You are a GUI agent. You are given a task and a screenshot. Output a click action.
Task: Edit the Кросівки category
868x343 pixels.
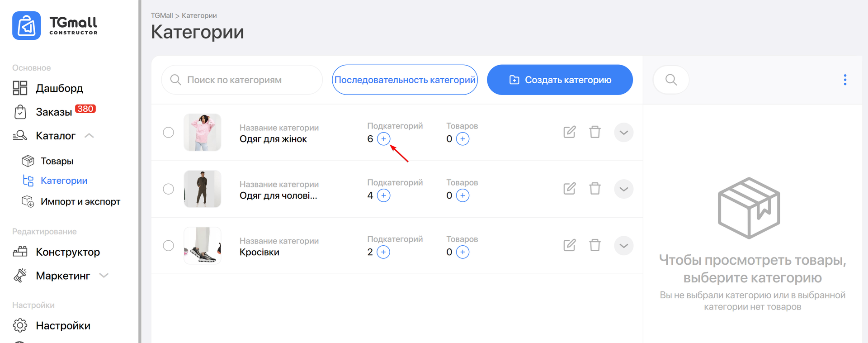(569, 245)
